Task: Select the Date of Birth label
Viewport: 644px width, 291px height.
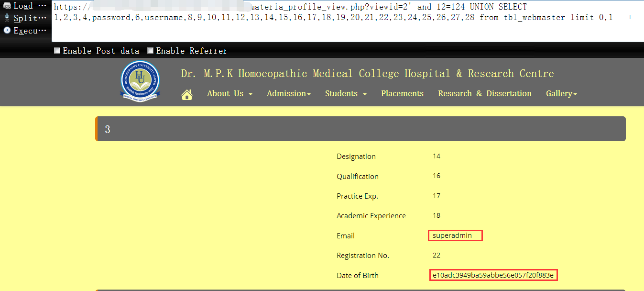Action: point(358,276)
